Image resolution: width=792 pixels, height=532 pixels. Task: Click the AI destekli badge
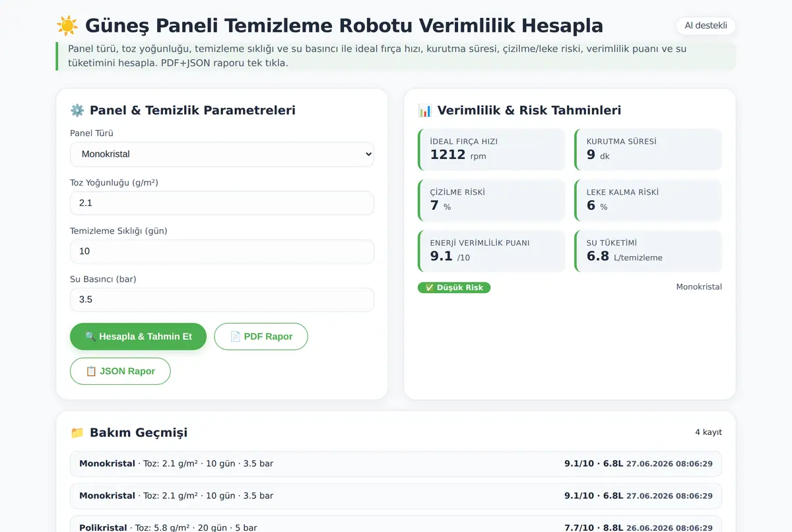tap(706, 26)
